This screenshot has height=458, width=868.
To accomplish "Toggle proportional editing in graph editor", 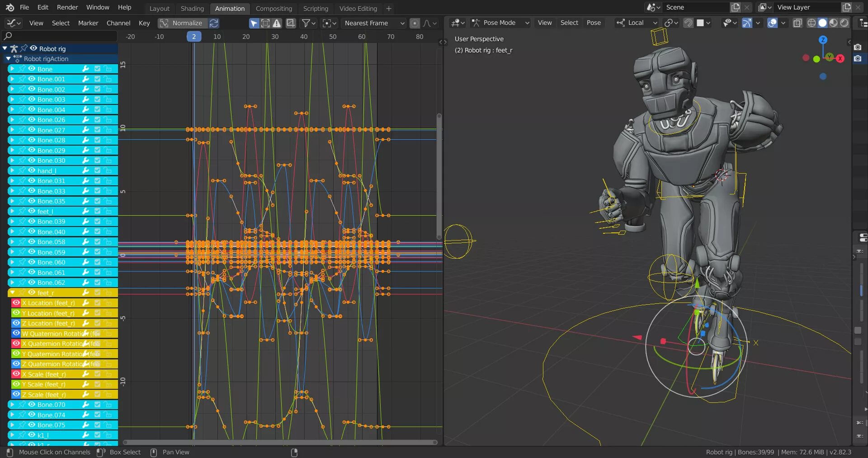I will point(414,23).
